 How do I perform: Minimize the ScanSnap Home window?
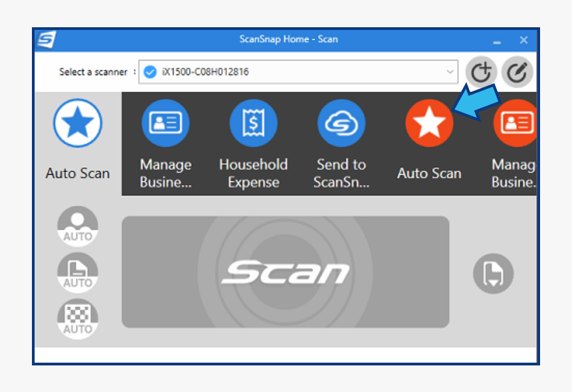pyautogui.click(x=496, y=43)
